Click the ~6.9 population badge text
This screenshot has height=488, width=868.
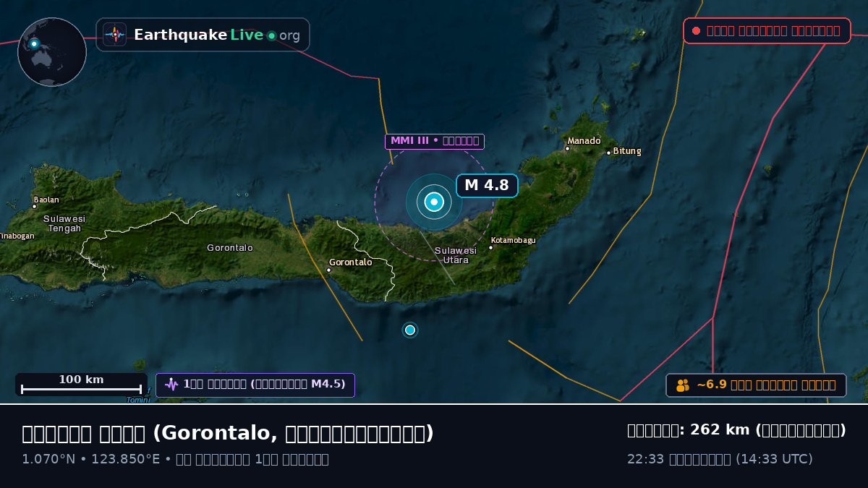click(x=766, y=385)
